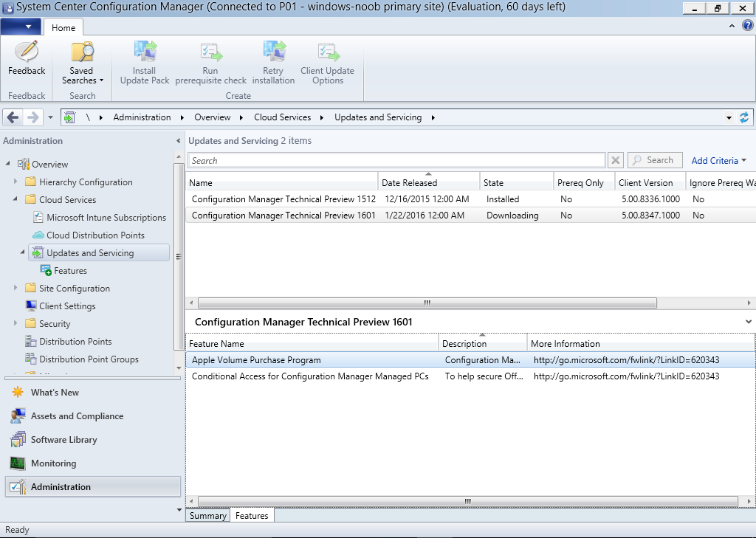Click the Feedback ribbon icon
This screenshot has width=756, height=538.
tap(27, 52)
